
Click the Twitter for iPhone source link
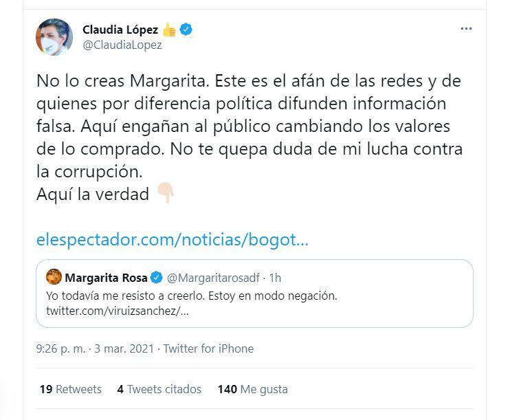click(208, 349)
